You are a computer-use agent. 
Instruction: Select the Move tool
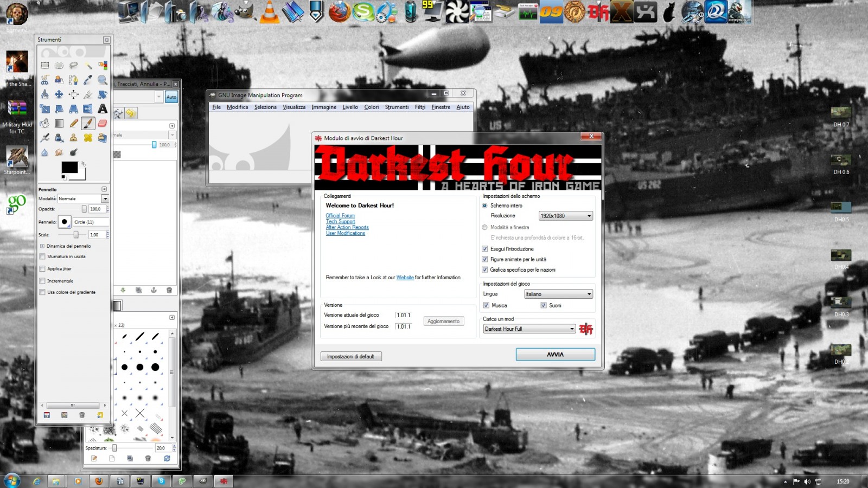(59, 94)
